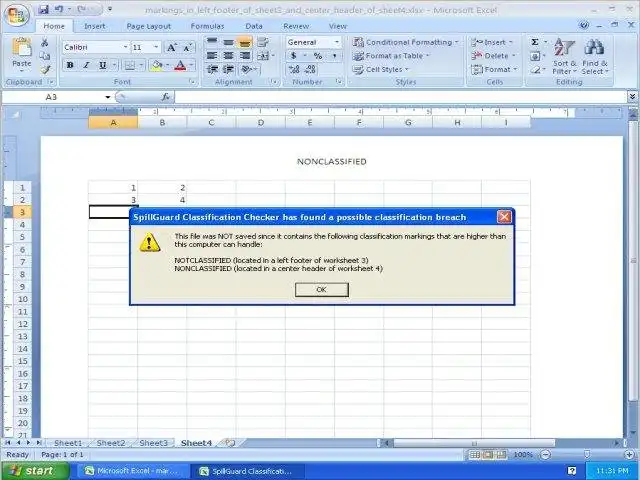Open the Data ribbon tab

point(254,26)
